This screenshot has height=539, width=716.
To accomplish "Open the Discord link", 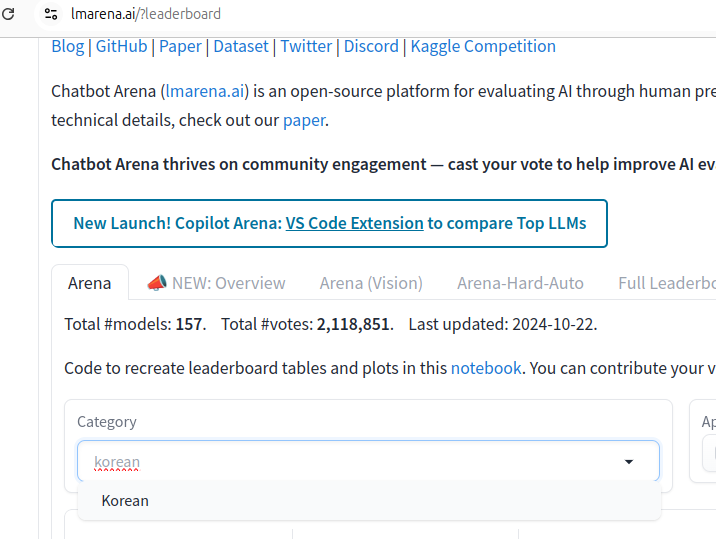I will [371, 46].
